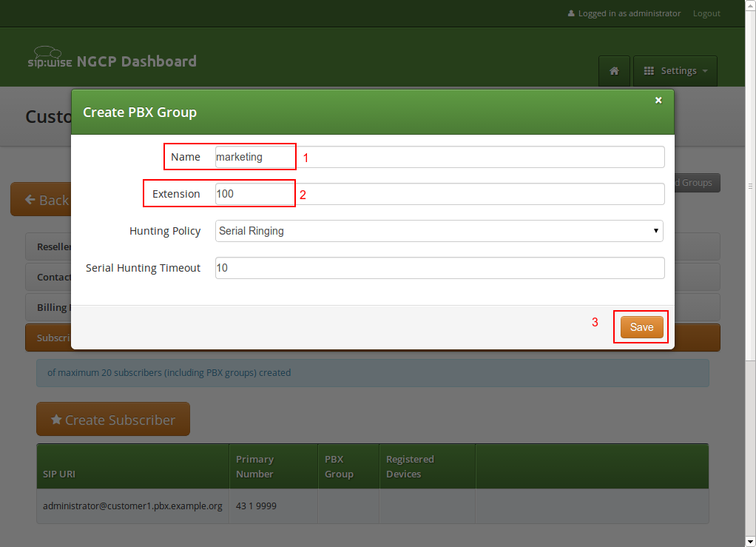Click the user icon beside Logged in
The image size is (756, 547).
pos(571,13)
